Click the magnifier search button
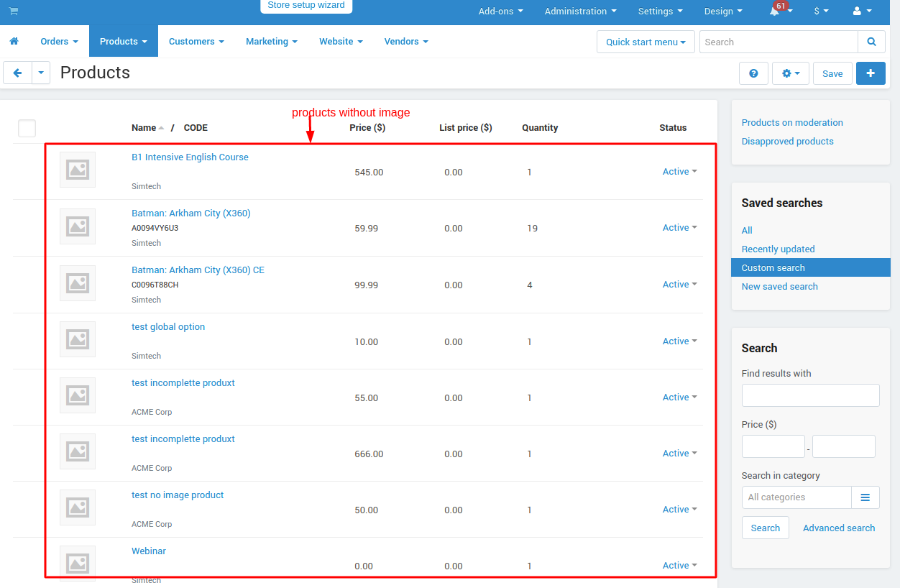 (871, 42)
